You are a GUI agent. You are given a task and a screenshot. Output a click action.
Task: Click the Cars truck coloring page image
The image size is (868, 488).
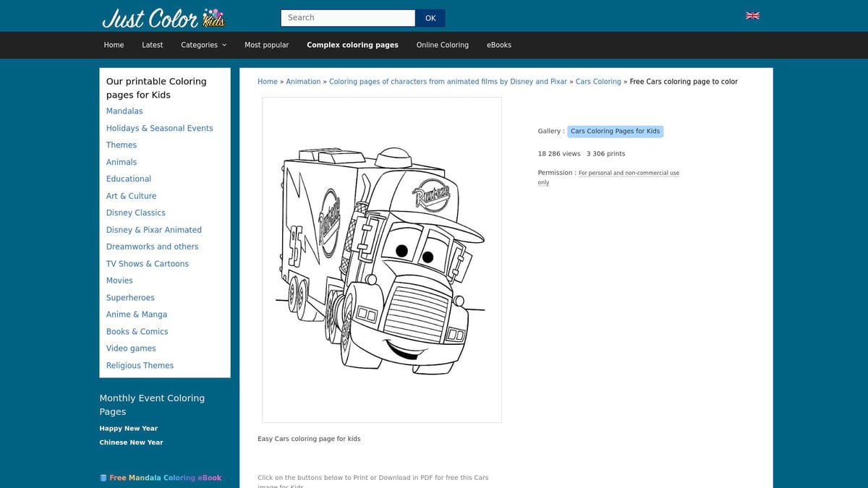[x=381, y=259]
